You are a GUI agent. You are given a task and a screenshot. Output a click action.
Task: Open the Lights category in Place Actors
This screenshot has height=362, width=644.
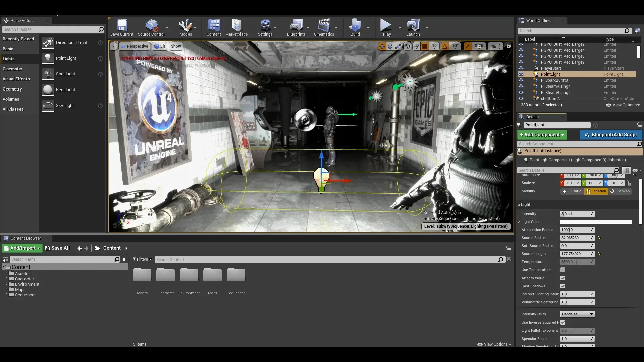click(8, 58)
